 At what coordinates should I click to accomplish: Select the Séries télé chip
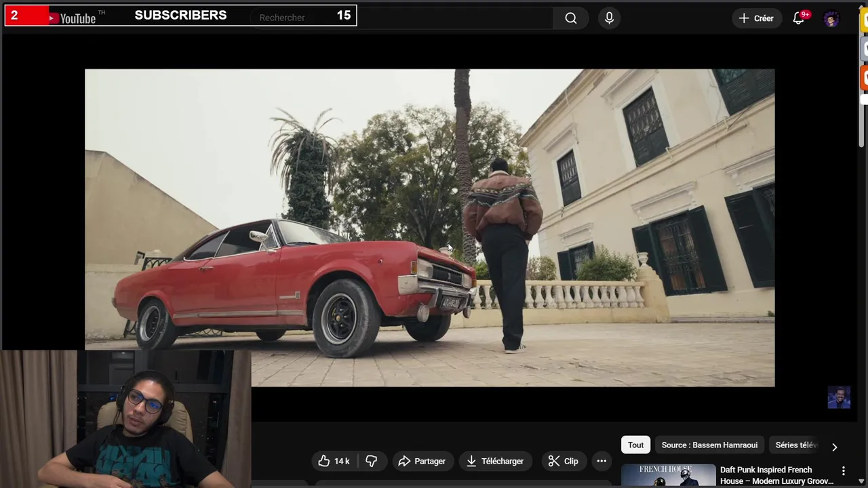click(796, 445)
